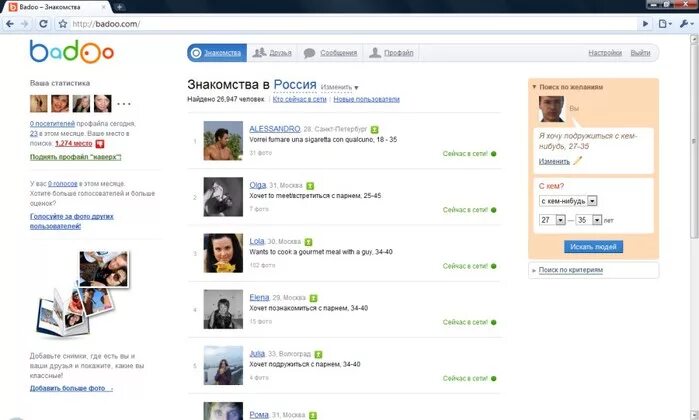
Task: Open a new browser tab
Action: pos(119,7)
